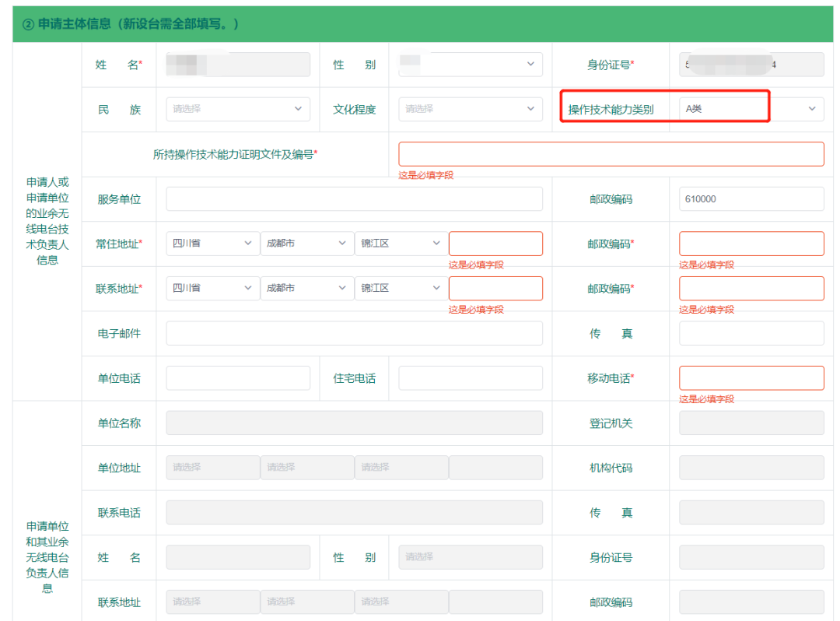Expand the 民族 selection dropdown
The width and height of the screenshot is (840, 621).
[x=238, y=109]
